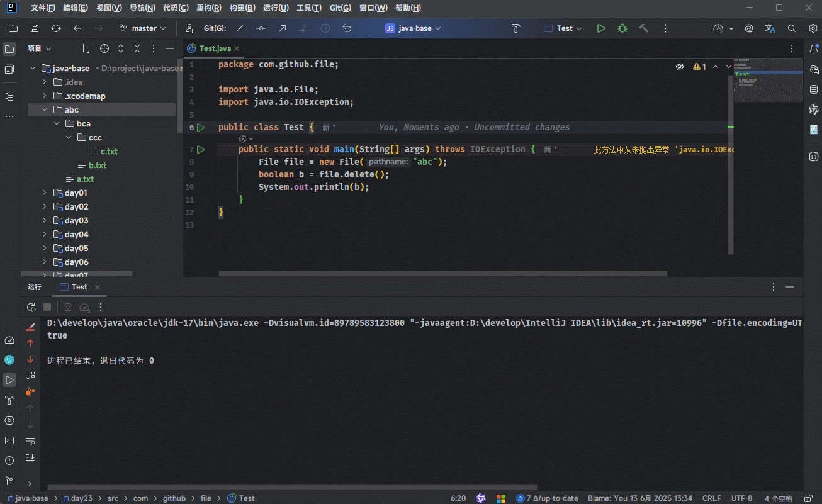Open the search everywhere magnifier icon

pos(792,28)
